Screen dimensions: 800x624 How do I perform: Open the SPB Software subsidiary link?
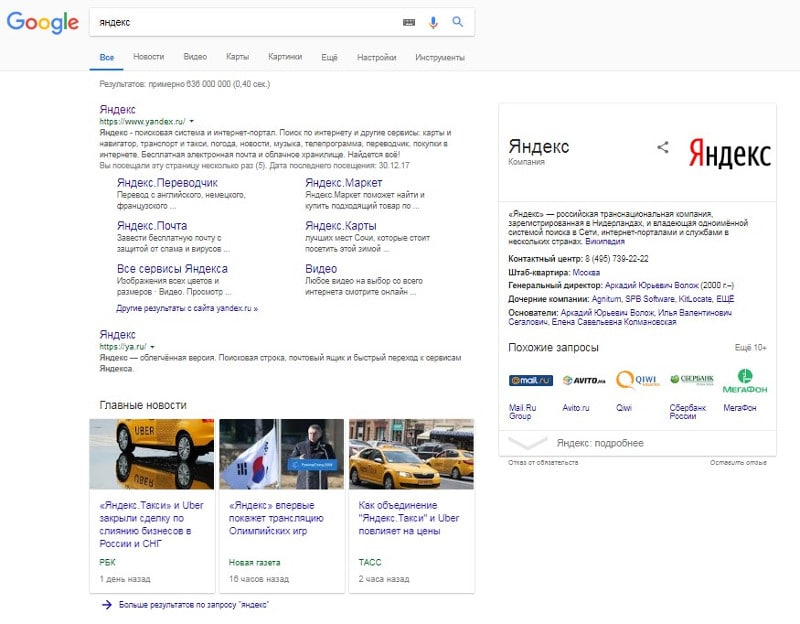coord(649,299)
